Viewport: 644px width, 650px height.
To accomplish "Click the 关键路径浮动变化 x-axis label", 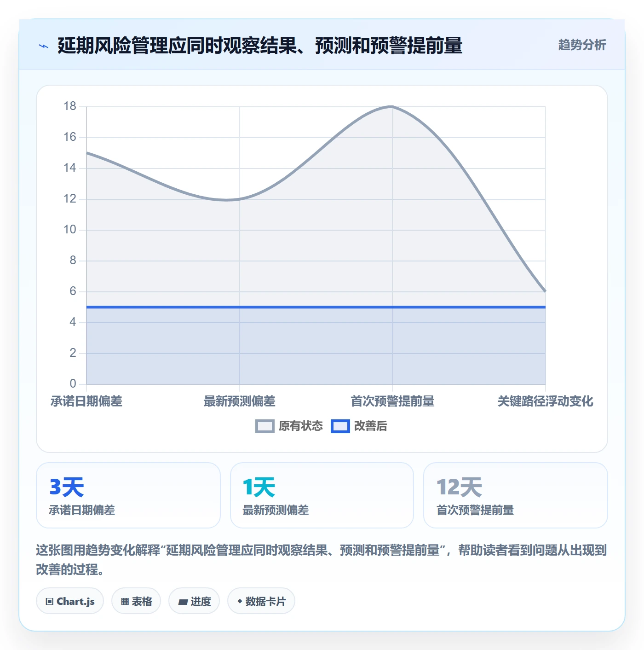I will (546, 401).
